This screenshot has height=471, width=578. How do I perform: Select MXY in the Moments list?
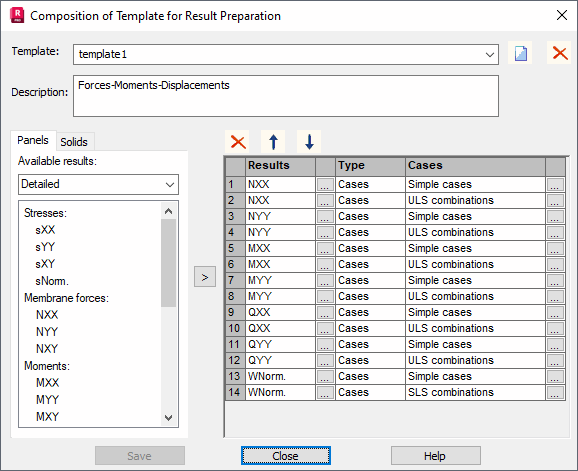tap(48, 417)
